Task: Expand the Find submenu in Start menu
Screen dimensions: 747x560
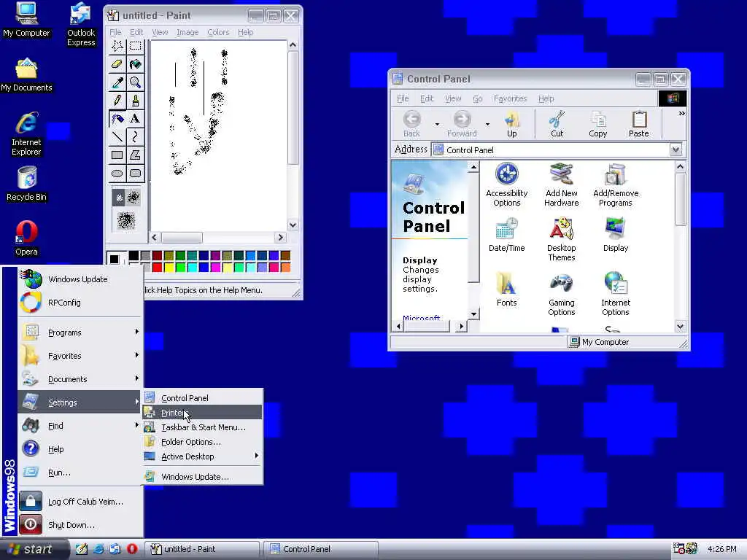Action: [x=80, y=426]
